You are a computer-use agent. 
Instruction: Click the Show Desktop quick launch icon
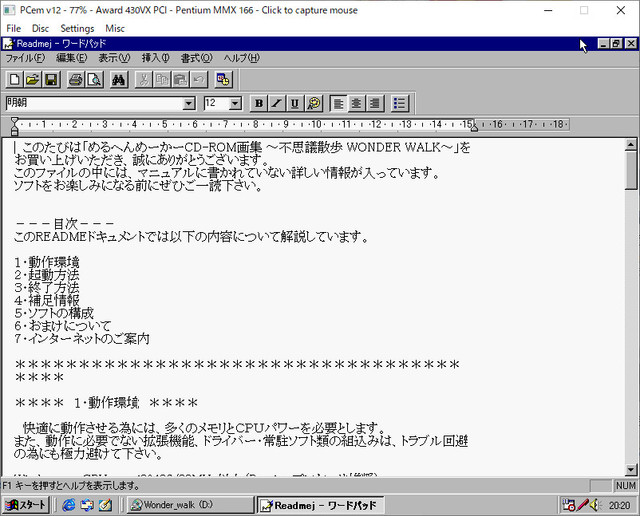(x=105, y=505)
